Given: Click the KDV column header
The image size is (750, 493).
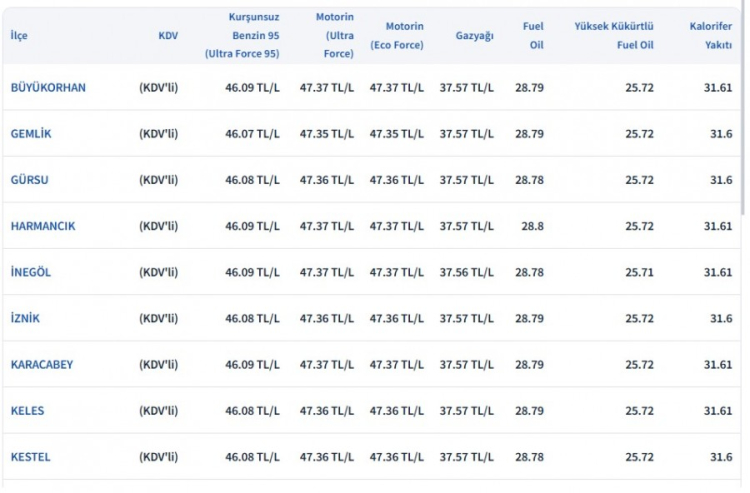Looking at the screenshot, I should pos(168,35).
